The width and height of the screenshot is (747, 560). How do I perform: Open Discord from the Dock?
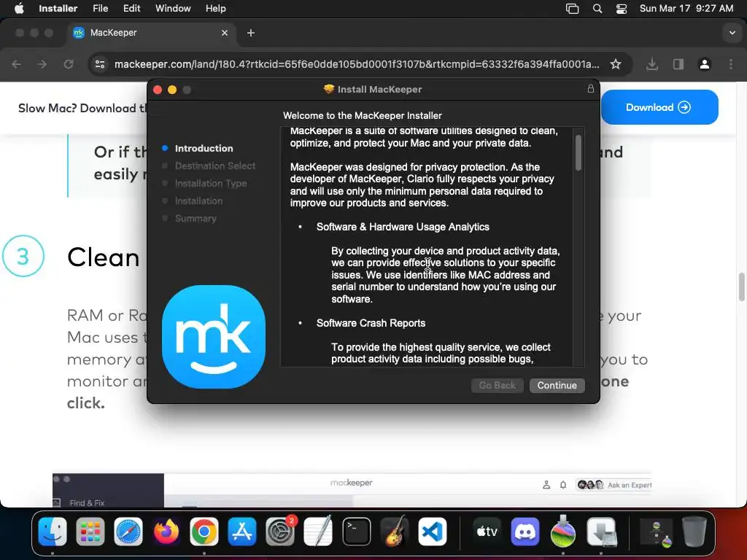[x=525, y=532]
